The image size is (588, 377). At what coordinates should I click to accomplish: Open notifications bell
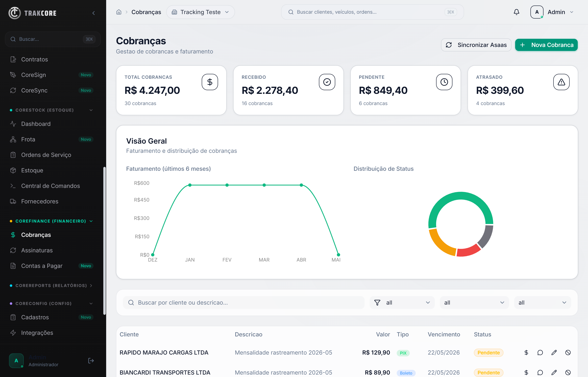click(x=517, y=12)
